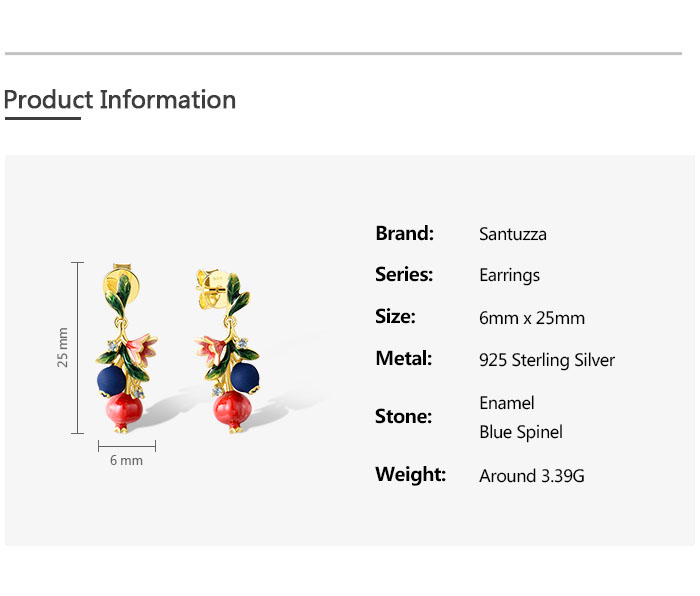Click the 6 mm width label
Viewport: 700px width, 596px height.
[126, 461]
